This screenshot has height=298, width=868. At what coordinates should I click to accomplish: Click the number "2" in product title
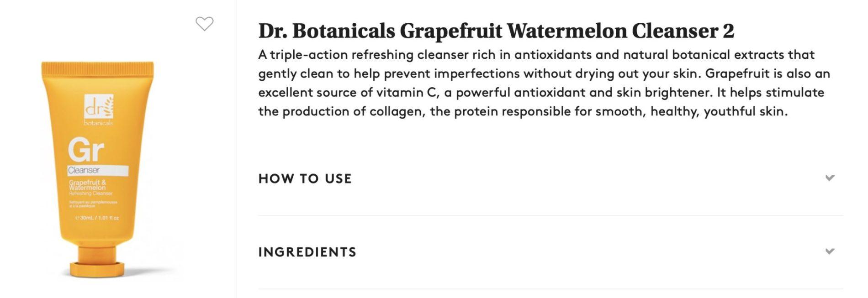728,31
